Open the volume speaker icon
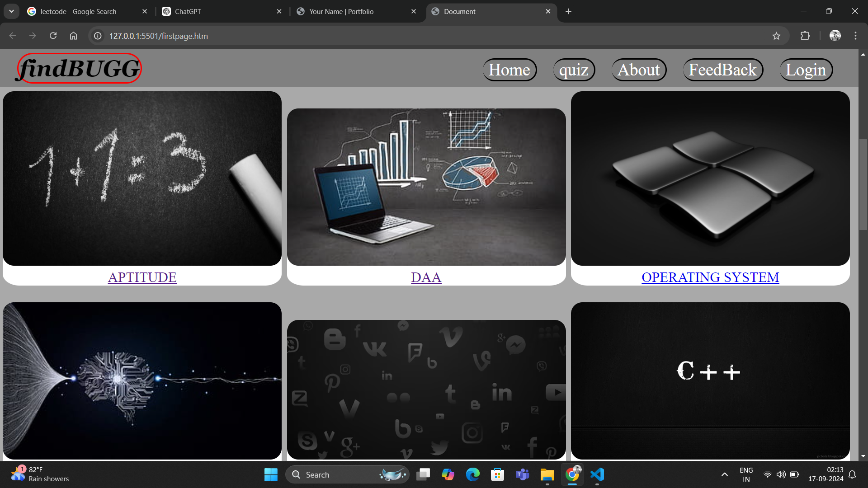Screen dimensions: 868x488 [x=781, y=474]
